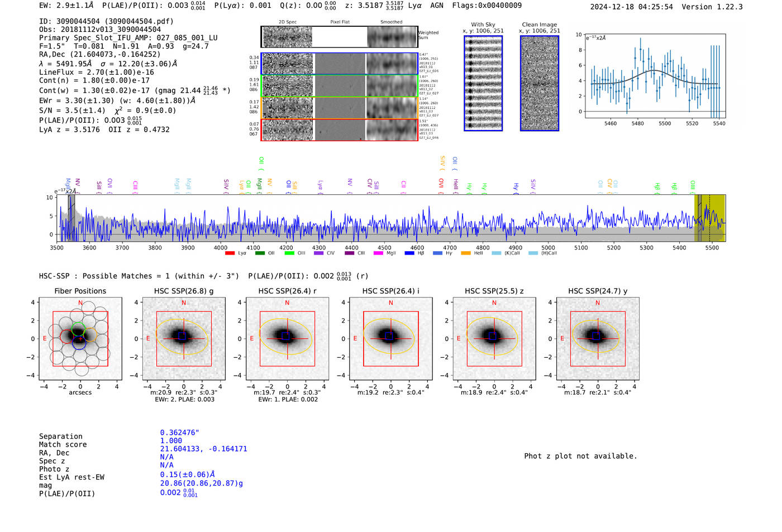The width and height of the screenshot is (782, 532).
Task: Click the purple CIV legend swatch
Action: [x=319, y=253]
